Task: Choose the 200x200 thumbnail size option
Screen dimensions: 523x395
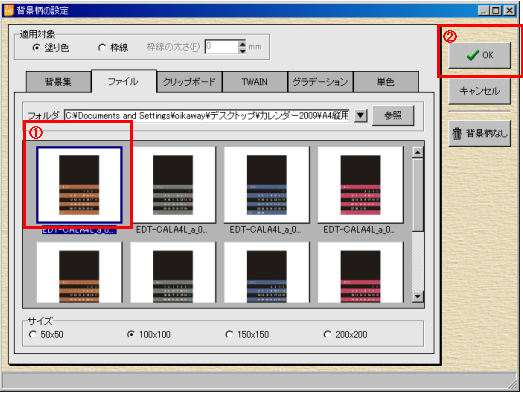Action: coord(328,334)
